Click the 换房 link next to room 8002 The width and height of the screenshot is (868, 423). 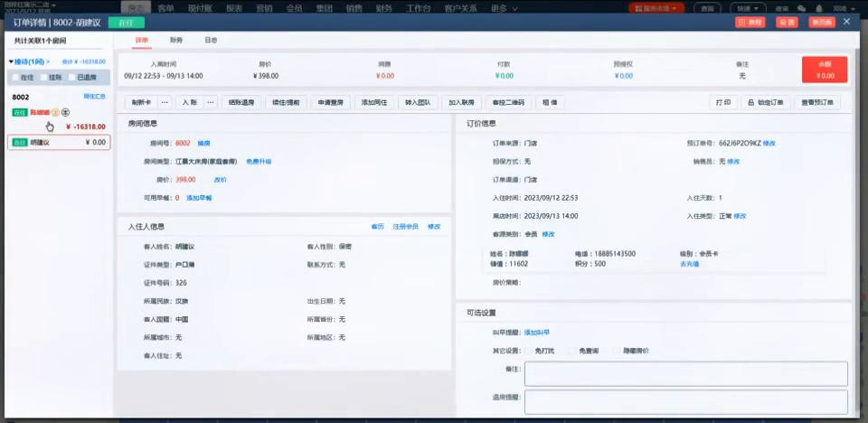tap(203, 144)
